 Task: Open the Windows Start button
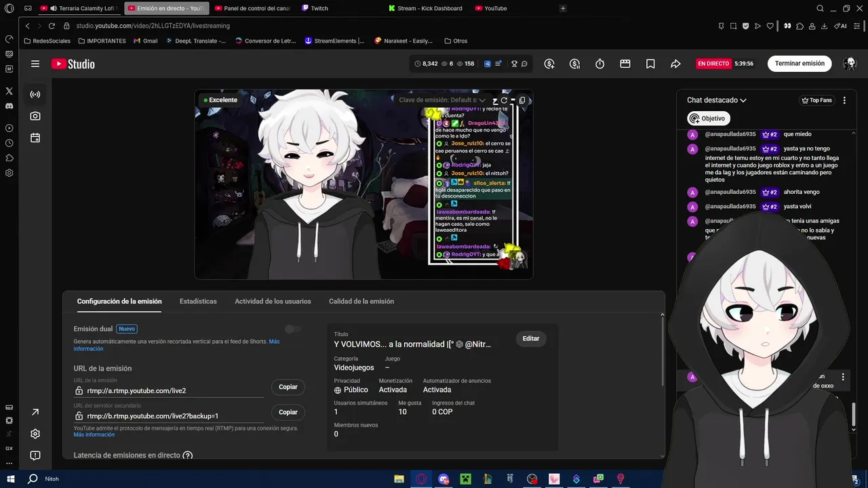(10, 479)
